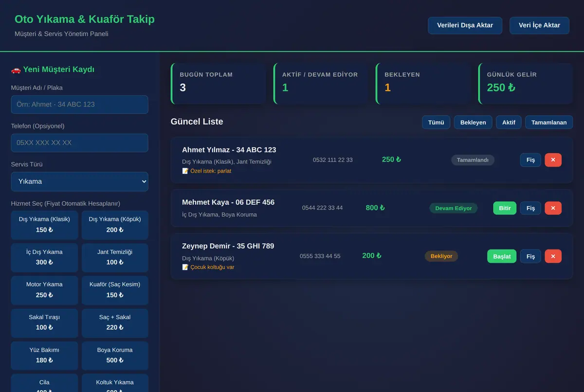
Task: Click Veri İçe Aktar button
Action: (x=539, y=25)
